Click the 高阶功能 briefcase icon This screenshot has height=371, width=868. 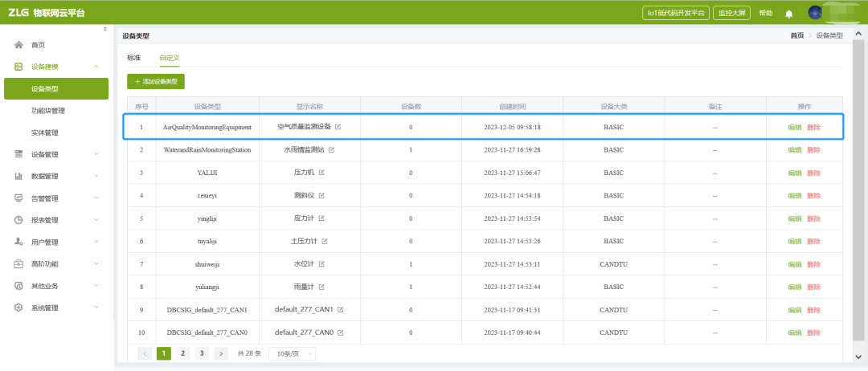(18, 263)
